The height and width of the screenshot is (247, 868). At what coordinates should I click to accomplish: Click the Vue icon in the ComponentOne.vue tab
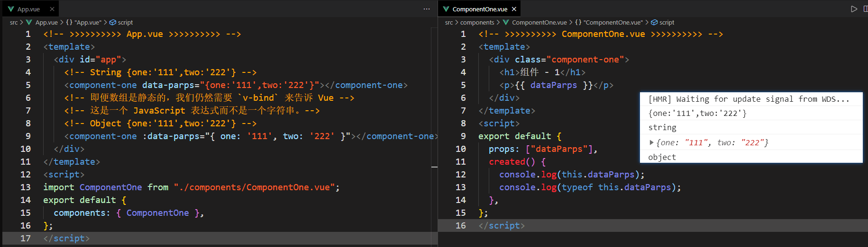[x=446, y=9]
